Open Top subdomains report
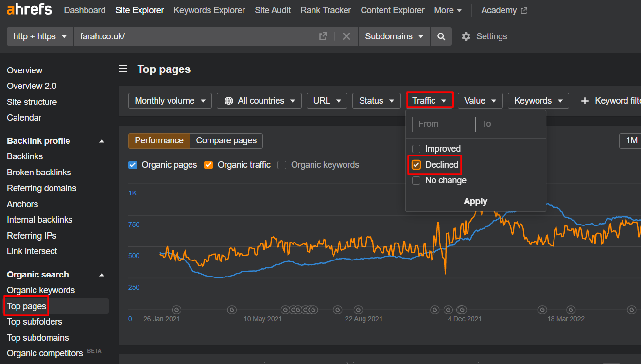The height and width of the screenshot is (364, 641). click(38, 338)
